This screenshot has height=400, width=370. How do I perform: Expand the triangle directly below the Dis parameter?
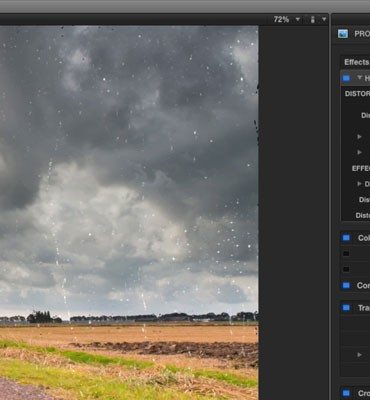click(359, 136)
